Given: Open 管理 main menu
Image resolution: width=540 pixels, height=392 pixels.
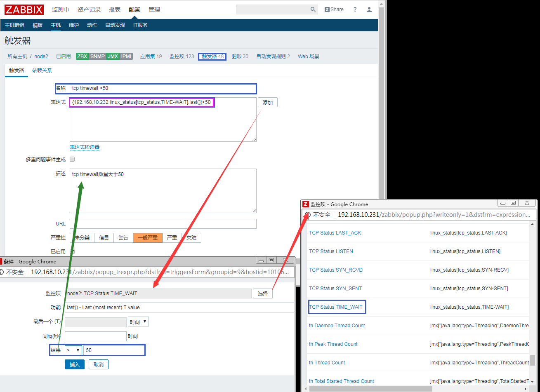Looking at the screenshot, I should click(x=154, y=9).
